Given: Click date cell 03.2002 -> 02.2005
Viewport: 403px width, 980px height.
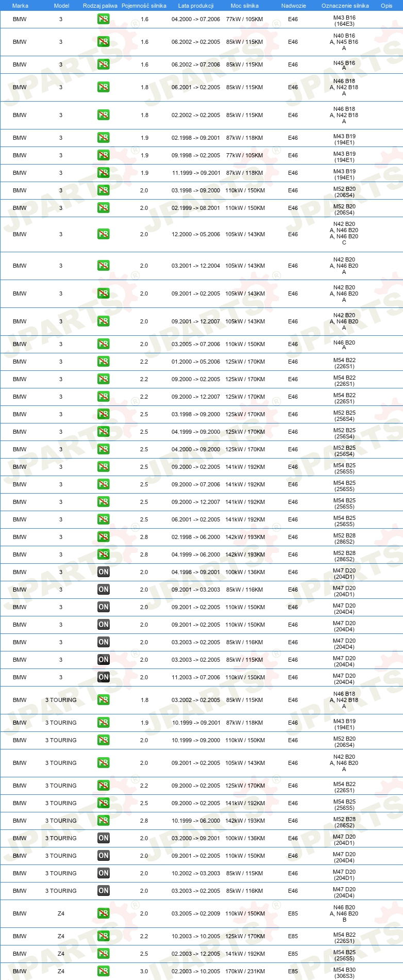Looking at the screenshot, I should pos(196,700).
